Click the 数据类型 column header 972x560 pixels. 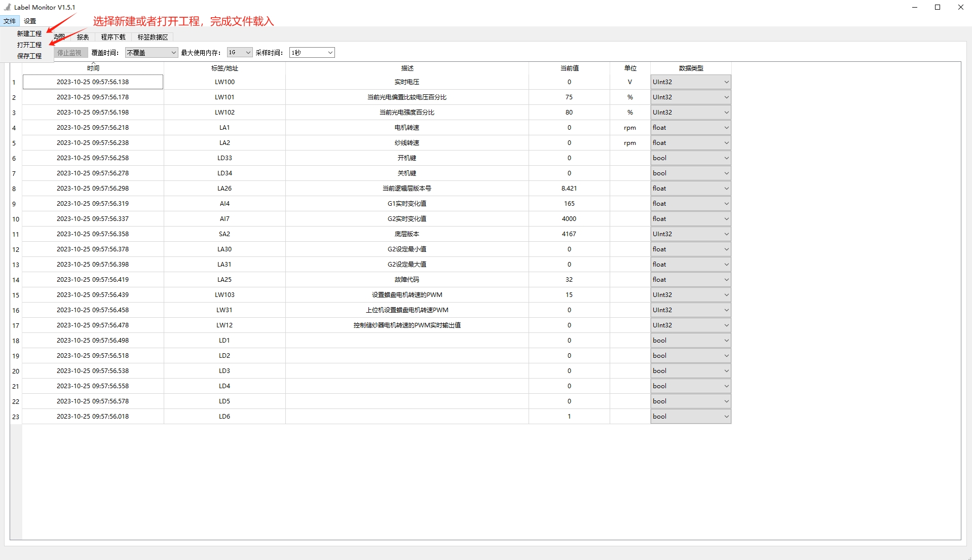(690, 67)
